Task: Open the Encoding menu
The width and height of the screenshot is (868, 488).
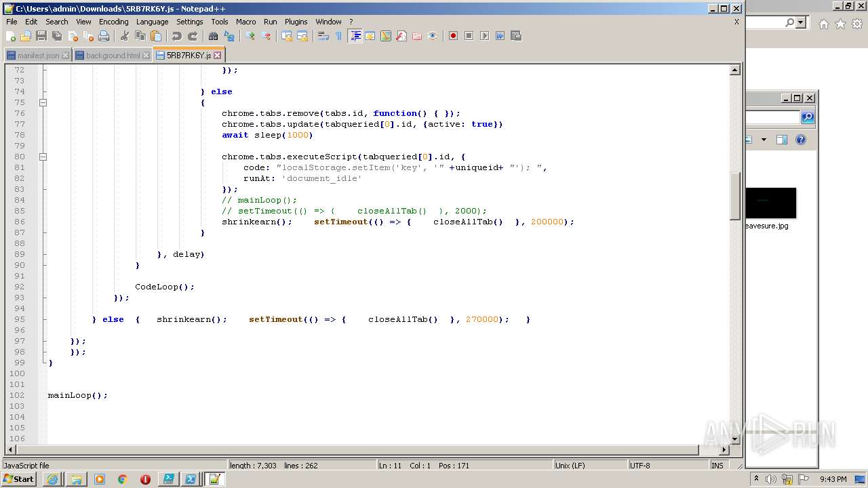Action: point(113,22)
